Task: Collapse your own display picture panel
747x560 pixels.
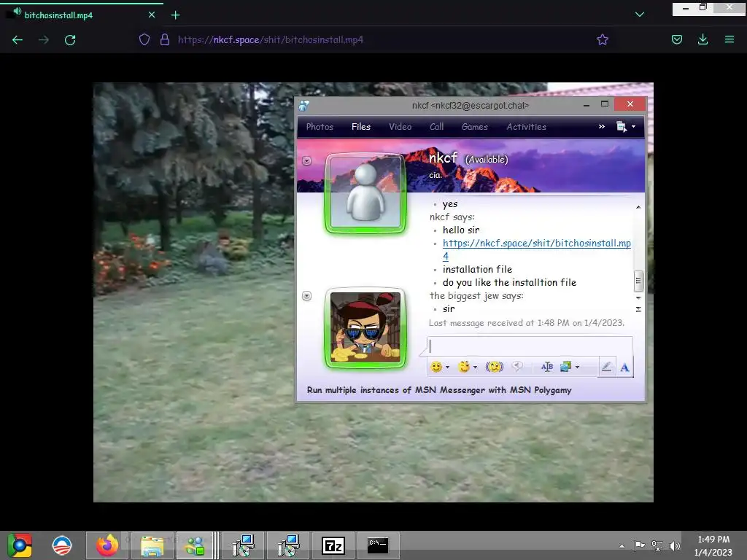Action: click(x=307, y=296)
